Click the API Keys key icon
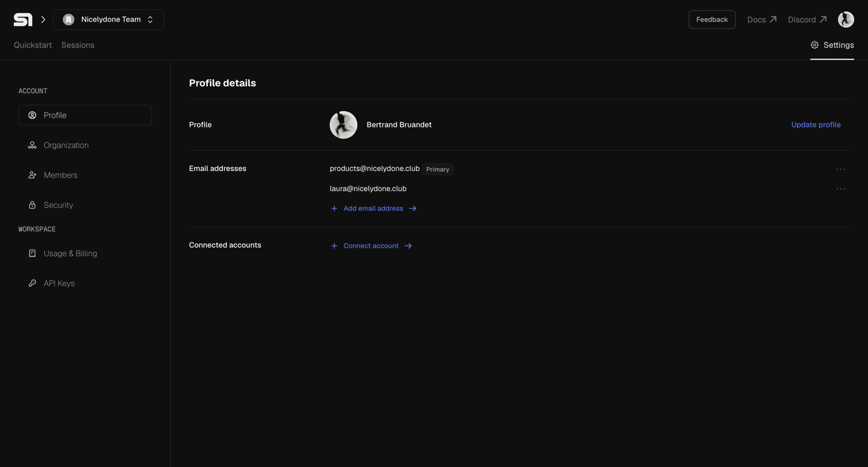This screenshot has height=467, width=868. pyautogui.click(x=32, y=283)
